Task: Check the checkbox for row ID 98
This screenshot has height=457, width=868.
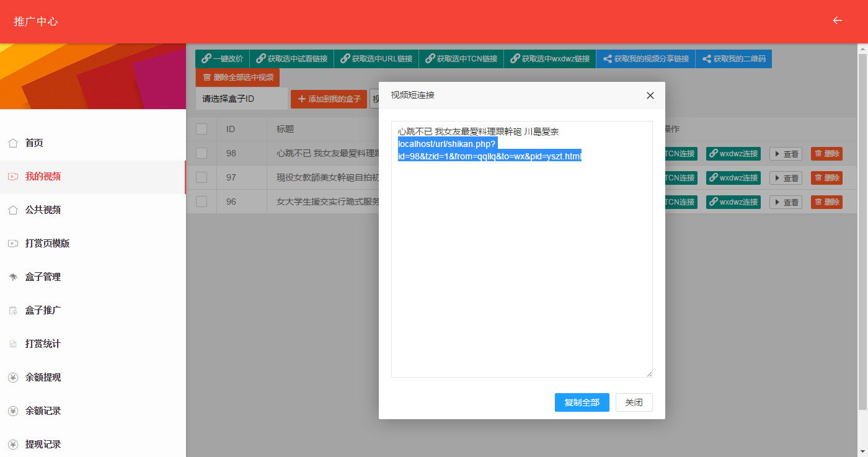Action: 201,153
